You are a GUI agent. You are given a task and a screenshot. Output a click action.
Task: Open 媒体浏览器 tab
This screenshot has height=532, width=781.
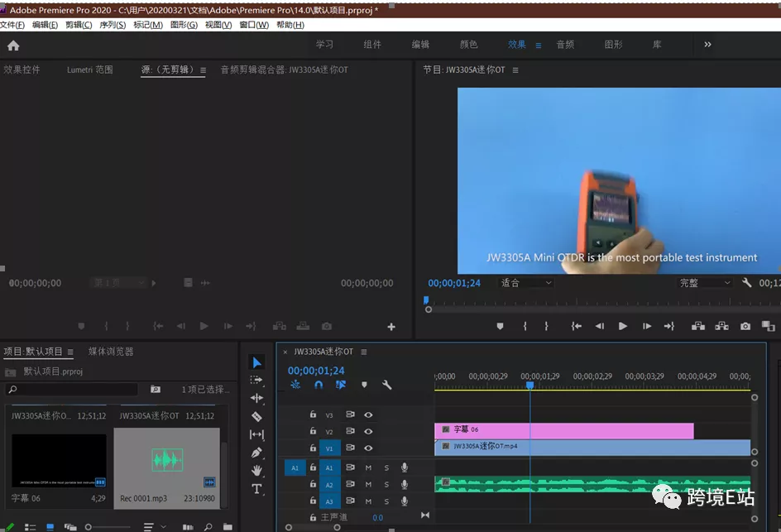[111, 352]
